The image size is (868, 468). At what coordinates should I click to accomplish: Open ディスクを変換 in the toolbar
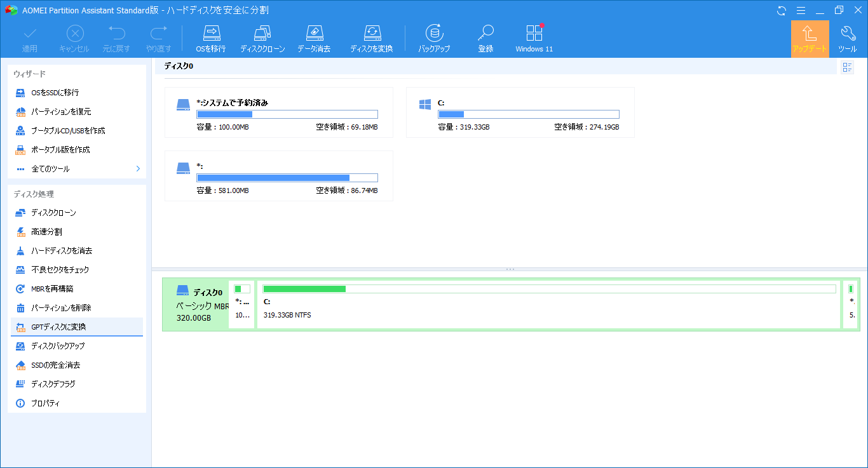pyautogui.click(x=371, y=39)
